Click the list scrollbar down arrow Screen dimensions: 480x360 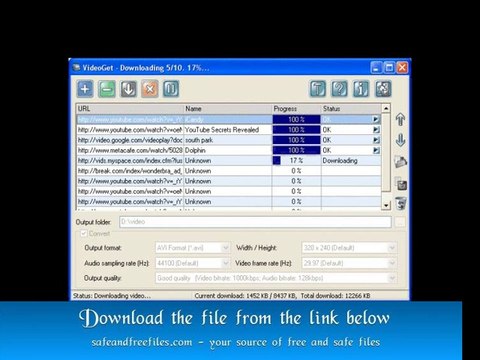386,205
